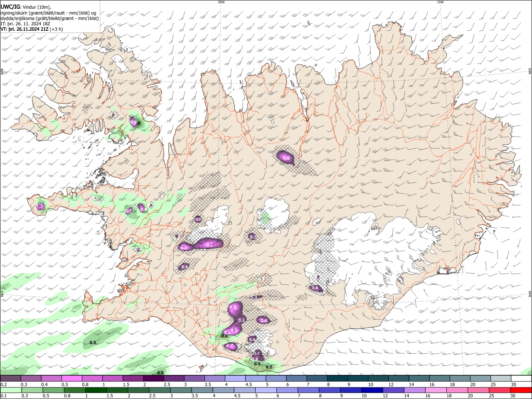
Task: Pick the bright pink swatch above 0.5, top bar
Action: coord(71,379)
